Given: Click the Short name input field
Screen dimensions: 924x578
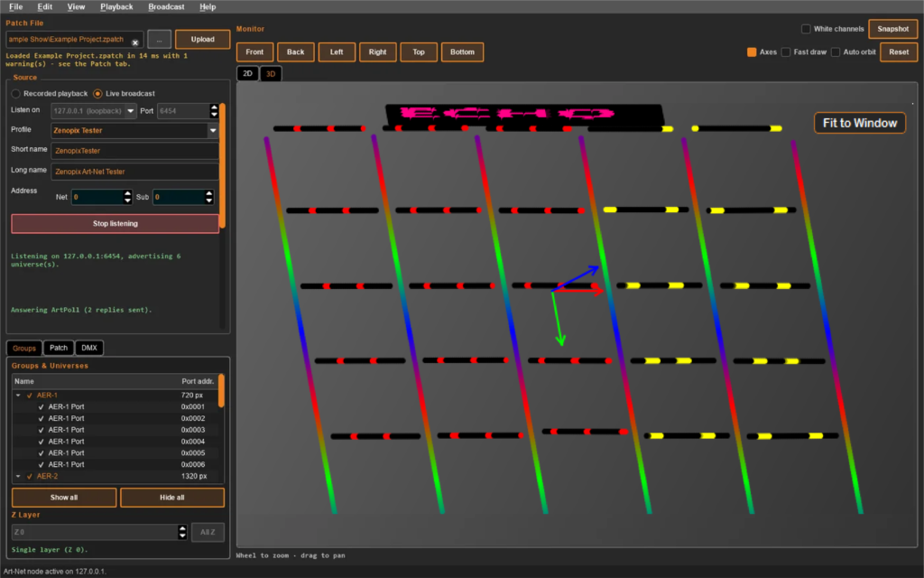Looking at the screenshot, I should 135,151.
